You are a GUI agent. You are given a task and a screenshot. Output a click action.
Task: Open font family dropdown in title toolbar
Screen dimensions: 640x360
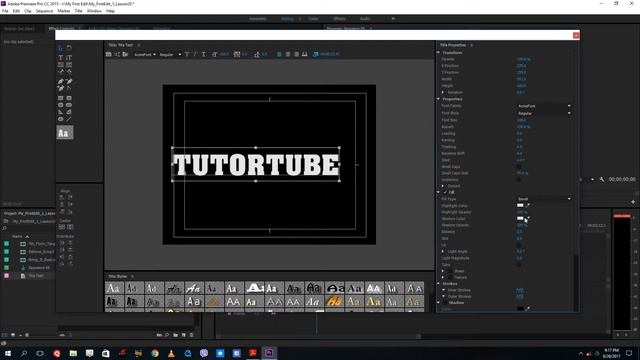pyautogui.click(x=145, y=54)
